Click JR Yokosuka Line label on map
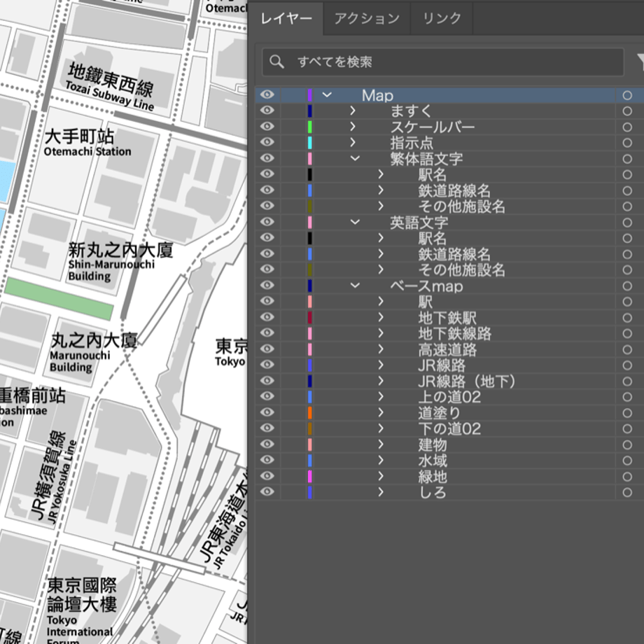This screenshot has width=644, height=644. point(62,482)
